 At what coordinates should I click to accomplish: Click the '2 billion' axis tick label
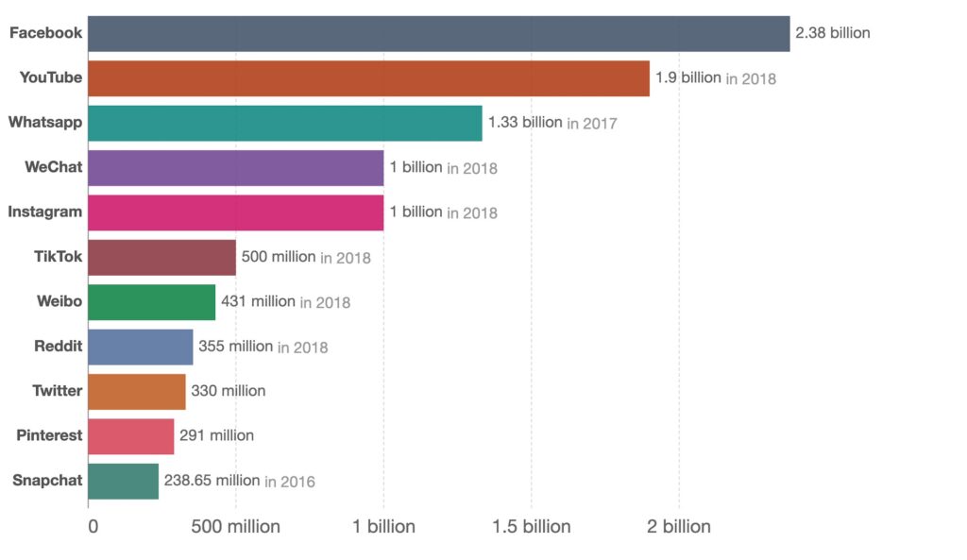click(x=679, y=527)
